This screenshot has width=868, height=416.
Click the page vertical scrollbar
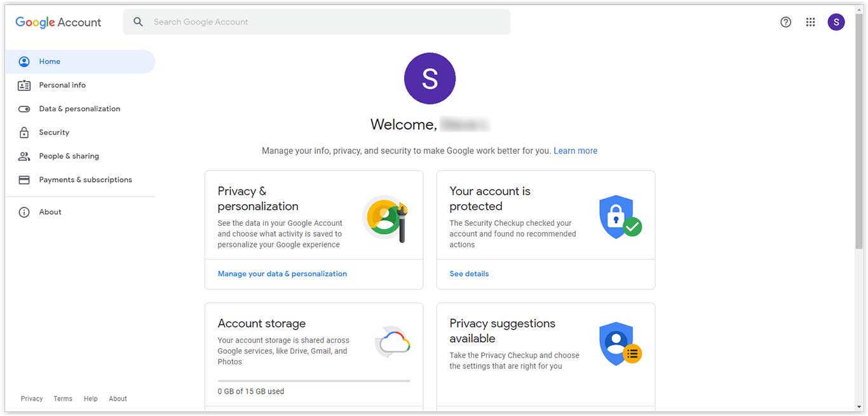click(x=859, y=131)
